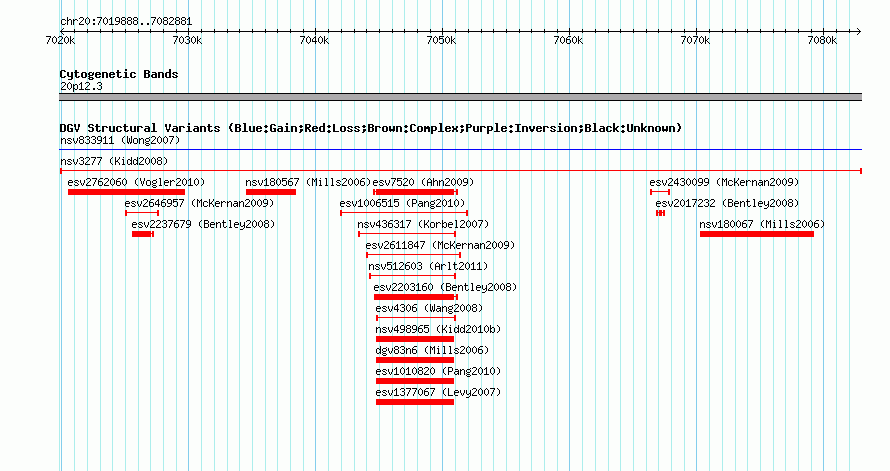The width and height of the screenshot is (890, 471).
Task: Click the red span under esv2611847
Action: click(x=413, y=255)
